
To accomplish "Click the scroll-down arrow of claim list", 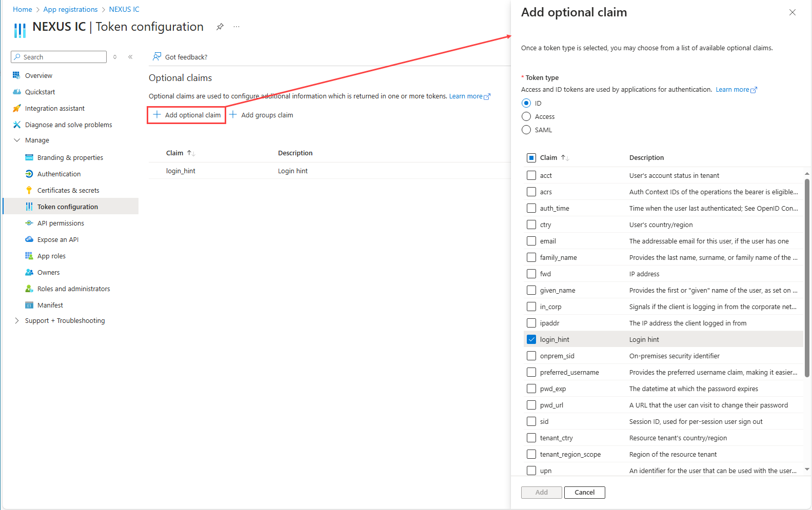I will [807, 469].
